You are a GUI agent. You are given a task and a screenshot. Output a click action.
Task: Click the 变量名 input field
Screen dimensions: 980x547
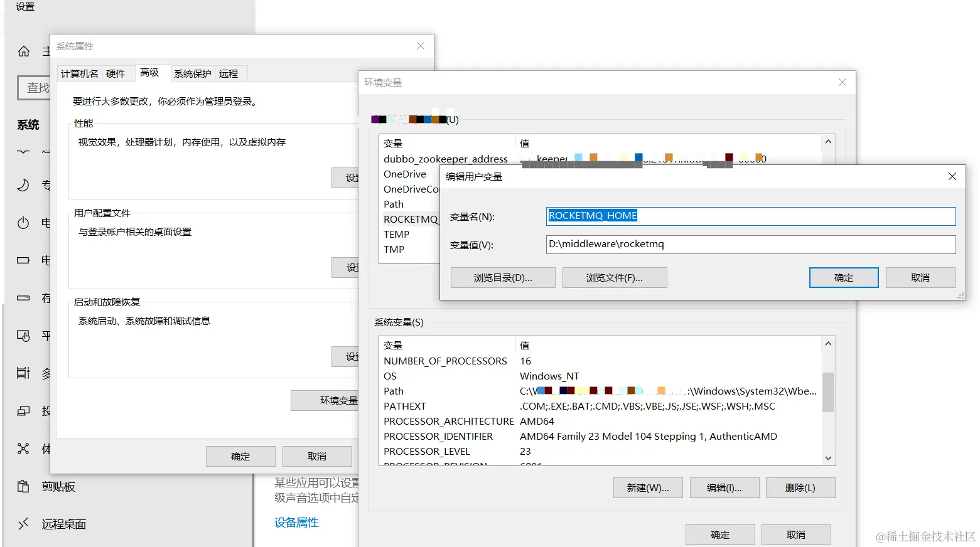751,216
